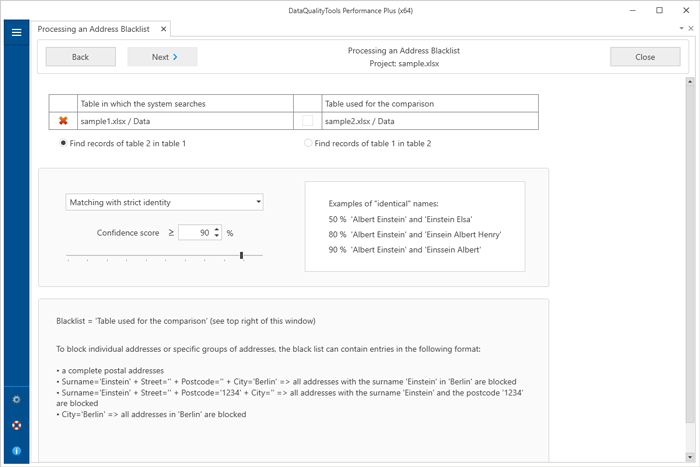The width and height of the screenshot is (700, 467).
Task: Proceed with the Next button
Action: [162, 57]
